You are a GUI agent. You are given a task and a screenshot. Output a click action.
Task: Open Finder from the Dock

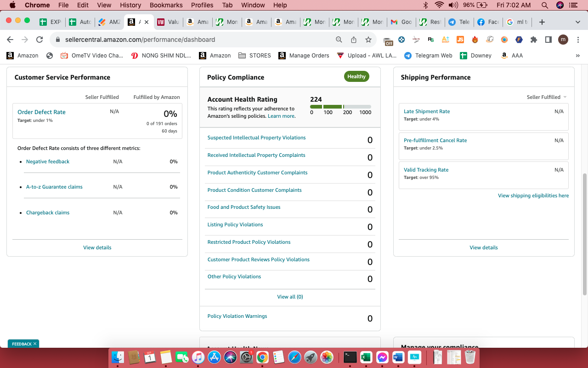pyautogui.click(x=118, y=357)
